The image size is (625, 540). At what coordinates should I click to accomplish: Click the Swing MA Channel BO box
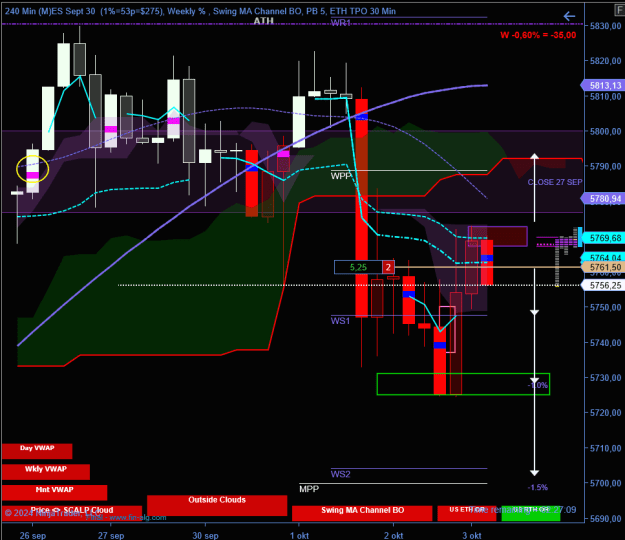pyautogui.click(x=362, y=513)
